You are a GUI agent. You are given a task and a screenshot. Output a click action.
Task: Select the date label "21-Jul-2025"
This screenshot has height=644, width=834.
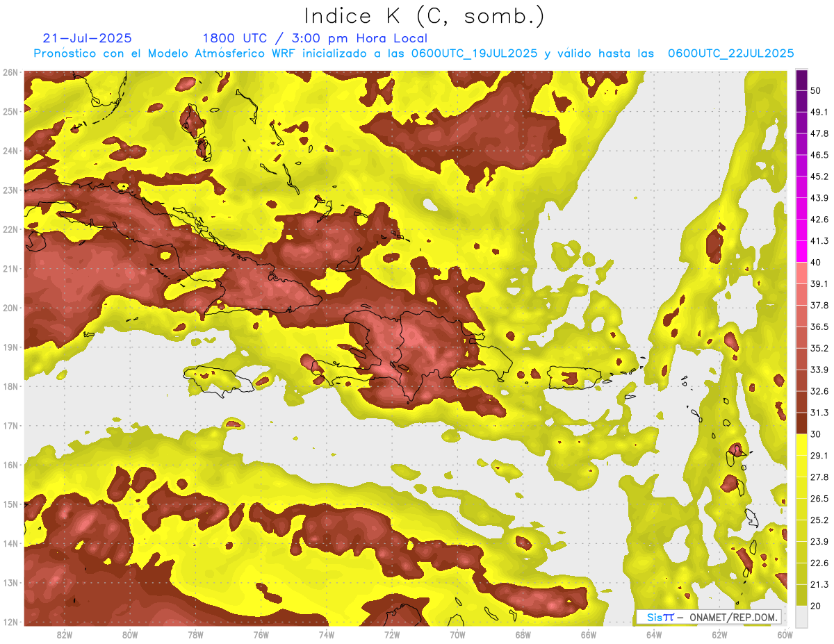coord(87,38)
